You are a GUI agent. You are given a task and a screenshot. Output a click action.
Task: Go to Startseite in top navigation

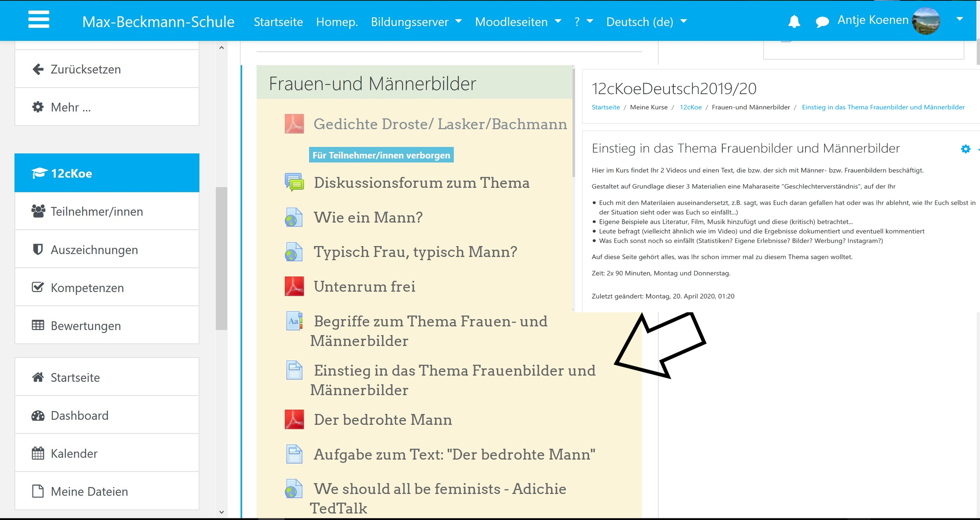(278, 22)
